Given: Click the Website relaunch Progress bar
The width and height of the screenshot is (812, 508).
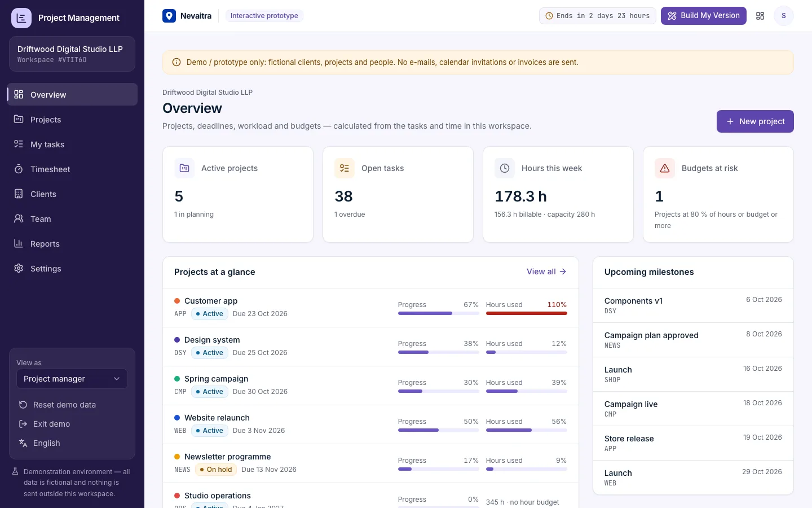Looking at the screenshot, I should (439, 430).
